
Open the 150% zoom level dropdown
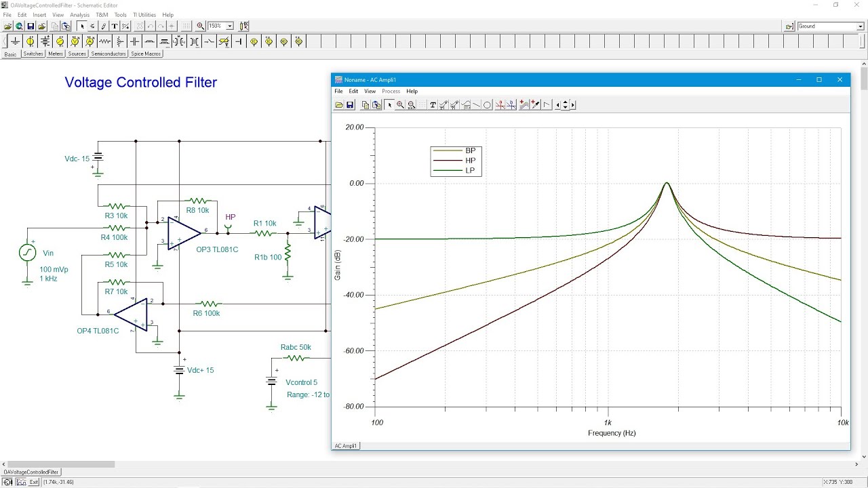coord(230,26)
